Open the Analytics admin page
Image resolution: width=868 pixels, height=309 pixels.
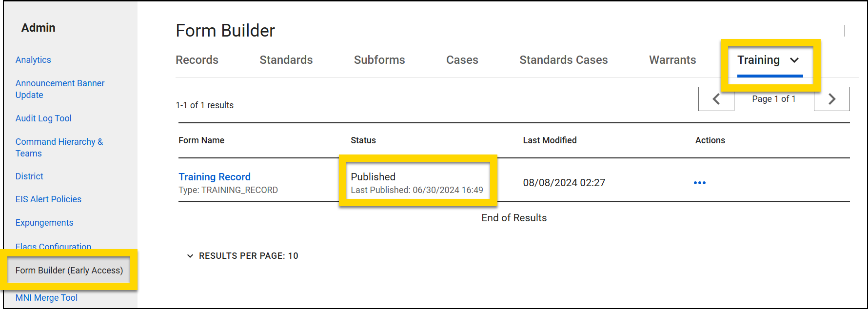[x=33, y=59]
